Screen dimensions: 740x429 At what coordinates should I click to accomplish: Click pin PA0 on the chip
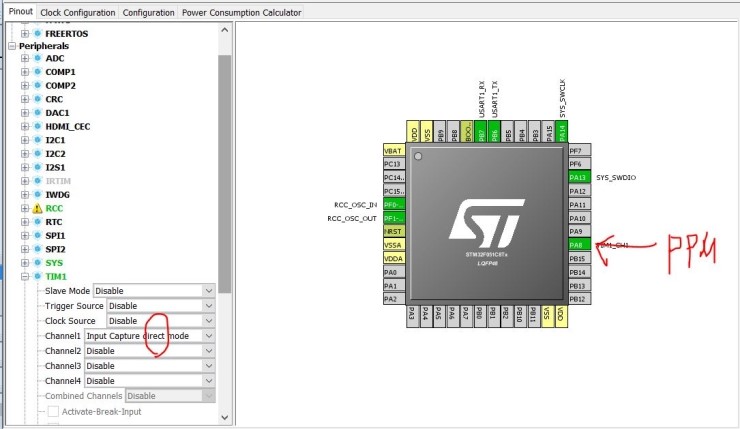tap(395, 272)
